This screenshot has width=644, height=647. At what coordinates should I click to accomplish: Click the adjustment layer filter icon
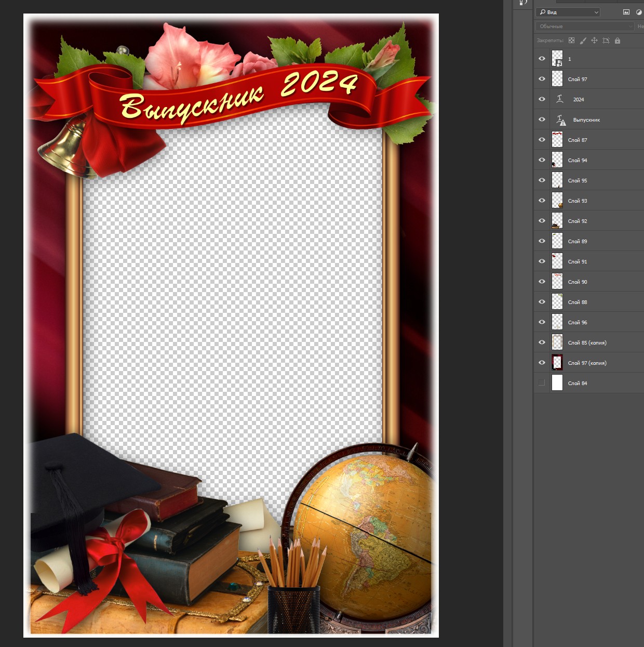[x=639, y=12]
